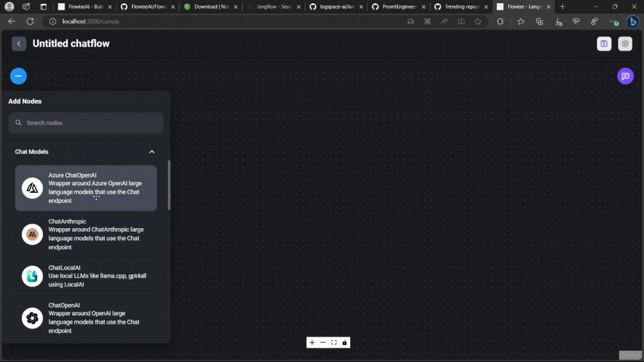Image resolution: width=644 pixels, height=362 pixels.
Task: Open browser settings and more menu
Action: coord(614,21)
